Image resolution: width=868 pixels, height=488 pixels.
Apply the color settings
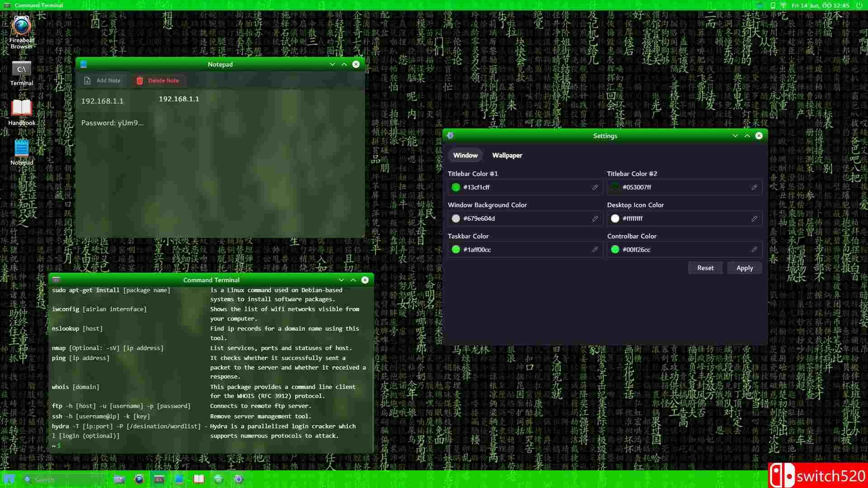click(744, 268)
